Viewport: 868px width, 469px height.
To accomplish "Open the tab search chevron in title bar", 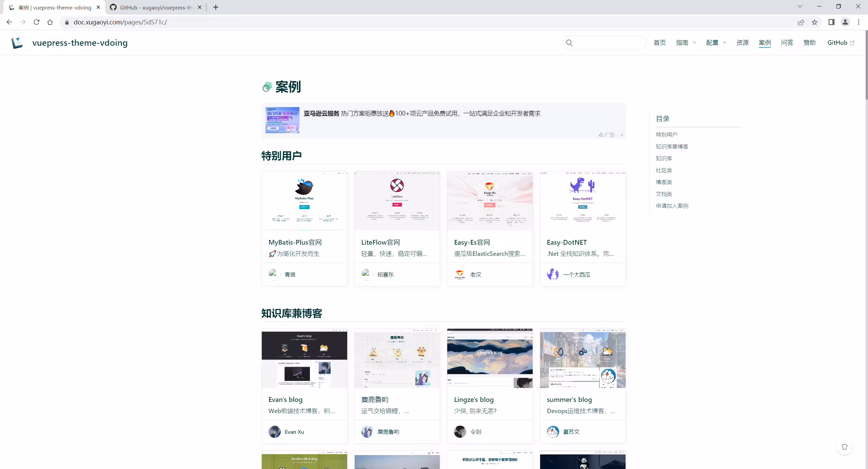I will 800,6.
